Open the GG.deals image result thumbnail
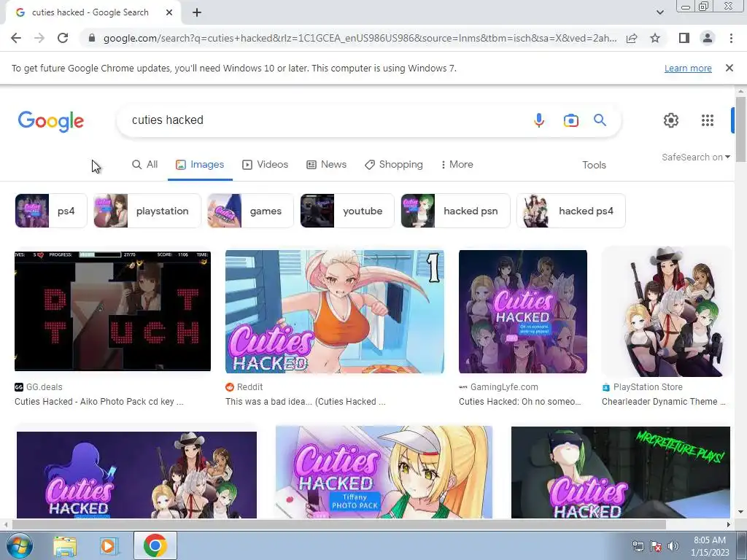 112,311
